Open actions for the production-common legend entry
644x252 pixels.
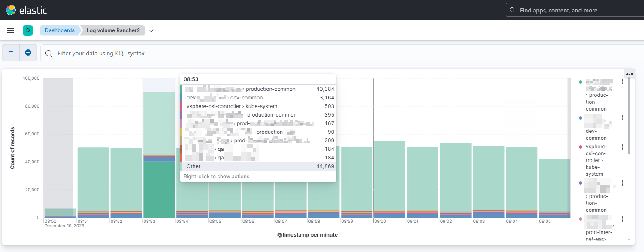(623, 82)
